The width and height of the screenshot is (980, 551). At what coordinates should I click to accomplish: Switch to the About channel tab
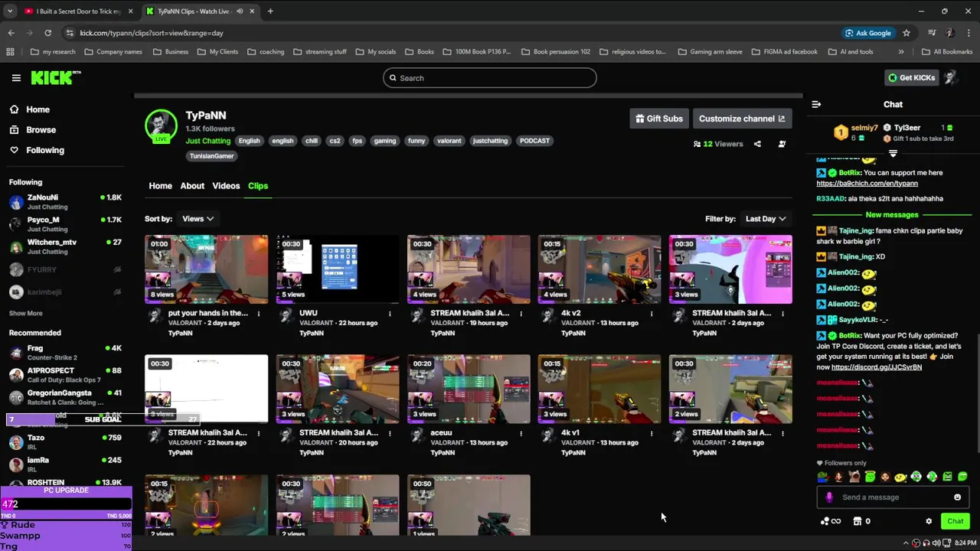tap(192, 186)
